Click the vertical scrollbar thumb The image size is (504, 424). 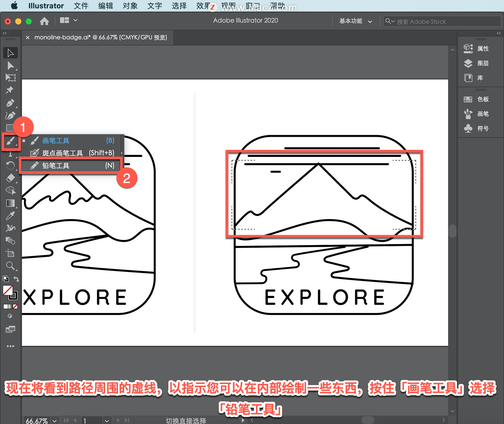(x=452, y=231)
